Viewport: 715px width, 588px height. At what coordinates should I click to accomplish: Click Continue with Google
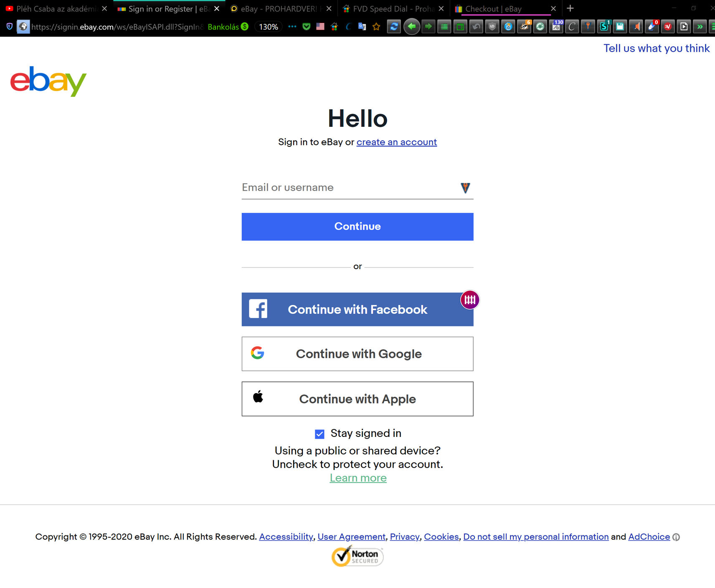(357, 354)
